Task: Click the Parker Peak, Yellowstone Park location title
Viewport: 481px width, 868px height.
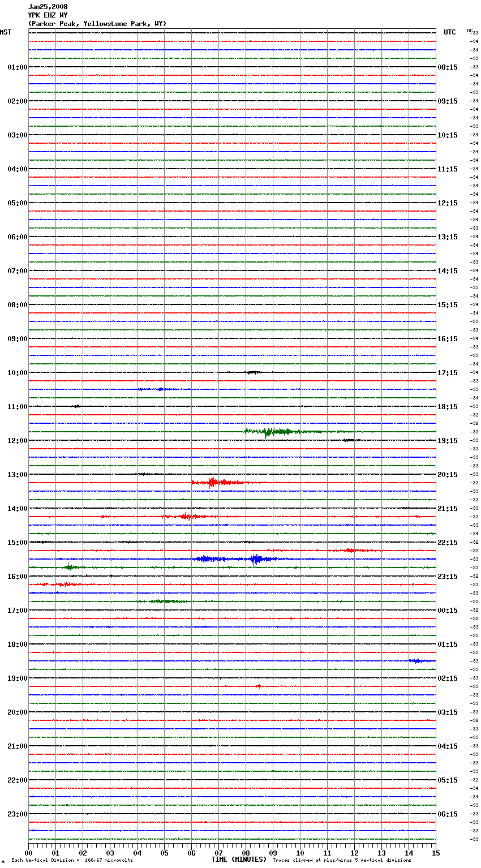Action: (97, 24)
